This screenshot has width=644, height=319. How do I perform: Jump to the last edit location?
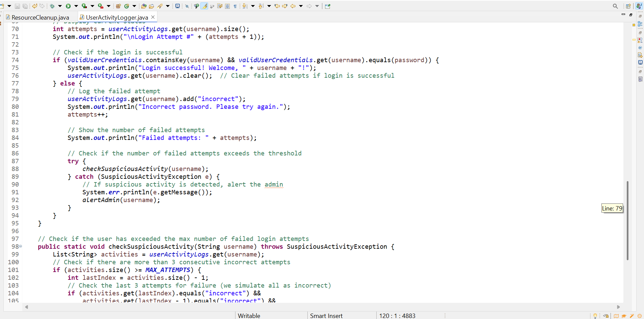pos(277,6)
